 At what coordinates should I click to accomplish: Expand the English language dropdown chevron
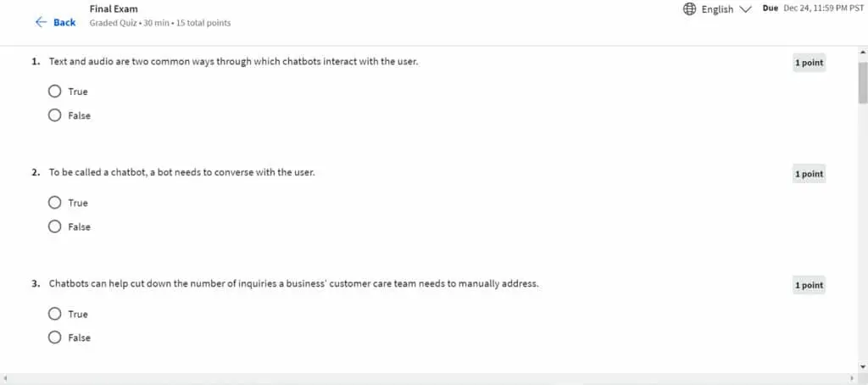pyautogui.click(x=745, y=9)
